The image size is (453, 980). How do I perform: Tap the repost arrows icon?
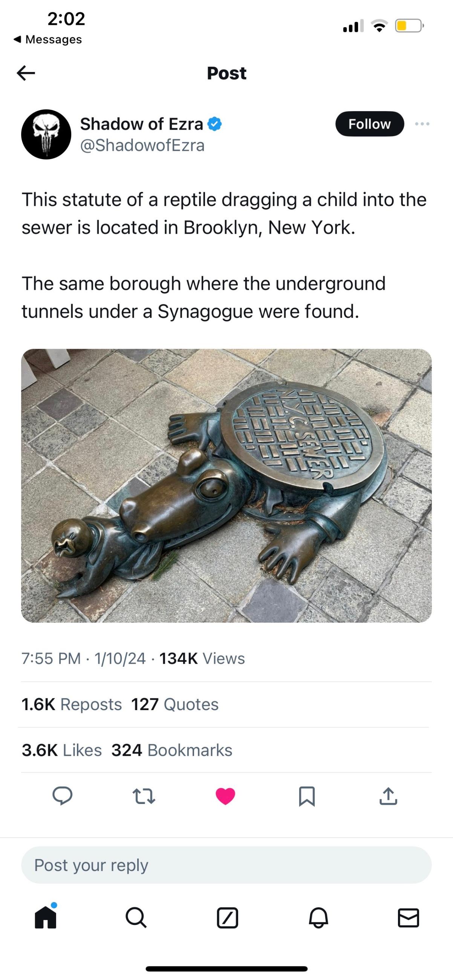click(x=144, y=796)
